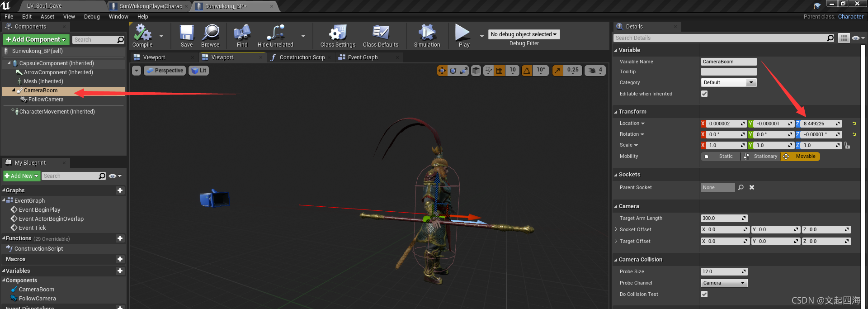Open the viewport options dropdown arrow

click(137, 71)
